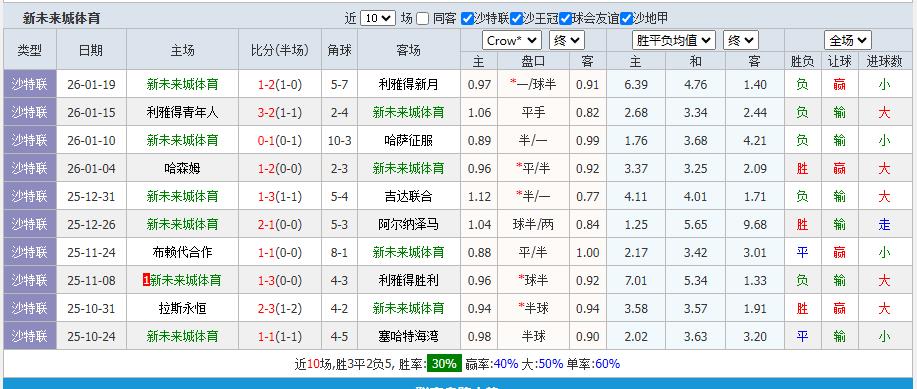
Task: Click the 让球 column header
Action: click(839, 61)
